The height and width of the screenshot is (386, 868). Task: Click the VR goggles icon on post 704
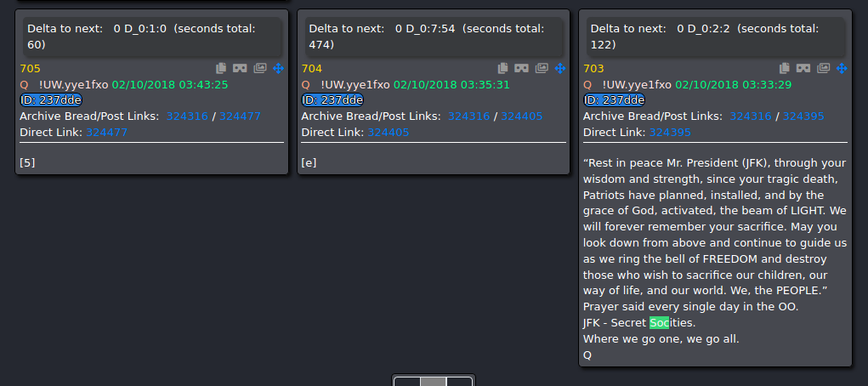point(521,68)
